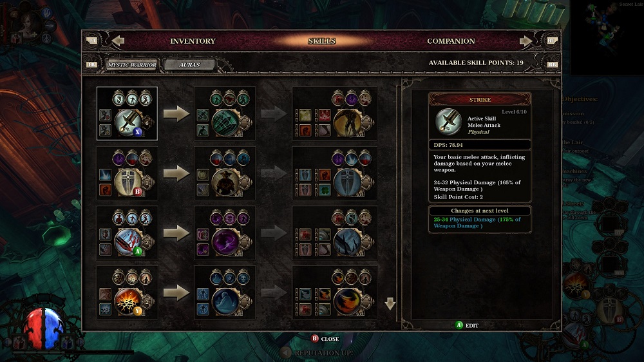Select the bloody slash skill bound to A
Screen dimensions: 644x362
click(128, 242)
